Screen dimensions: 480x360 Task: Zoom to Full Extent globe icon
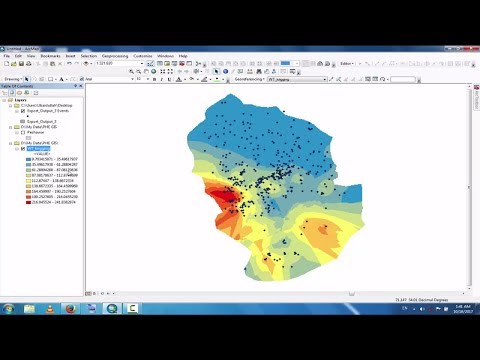(153, 71)
